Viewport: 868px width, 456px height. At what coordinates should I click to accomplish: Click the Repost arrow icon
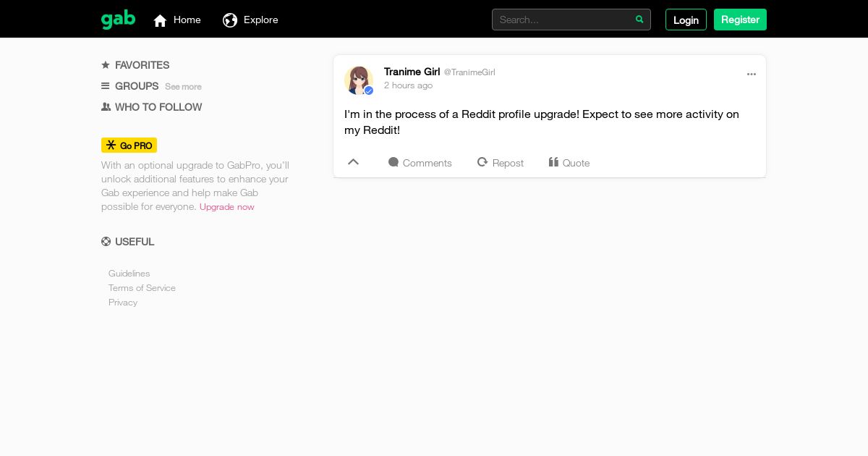pyautogui.click(x=482, y=162)
